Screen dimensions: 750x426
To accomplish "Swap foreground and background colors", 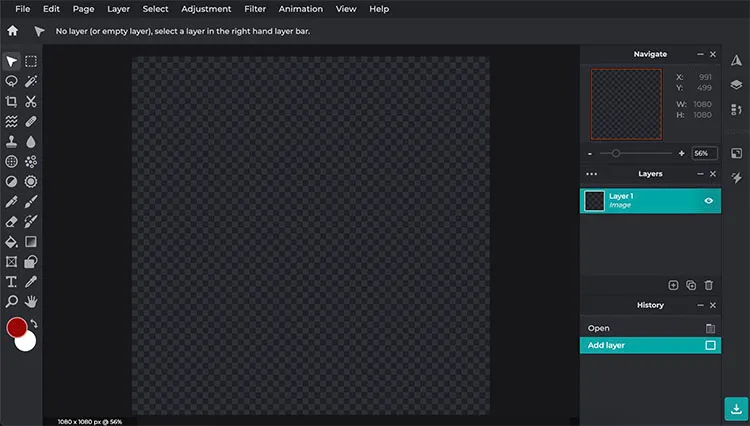I will click(x=34, y=324).
